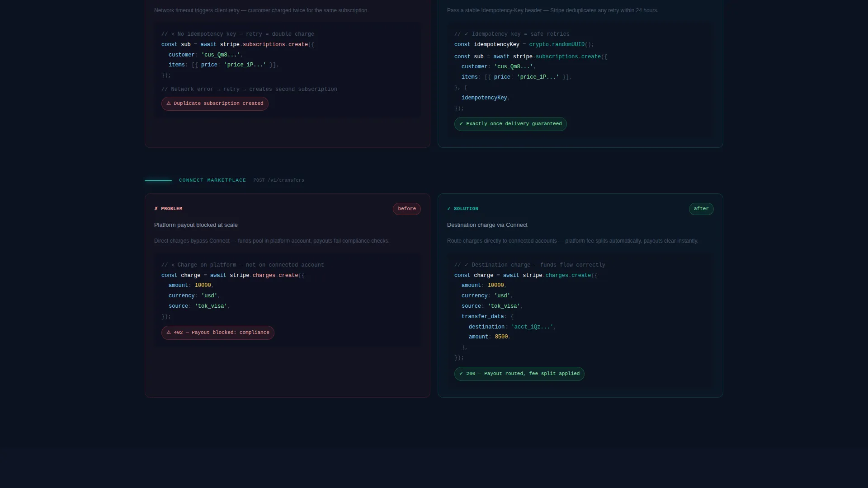Click the 'Exactly-once delivery guaranteed' success pill
868x488 pixels.
coord(510,124)
